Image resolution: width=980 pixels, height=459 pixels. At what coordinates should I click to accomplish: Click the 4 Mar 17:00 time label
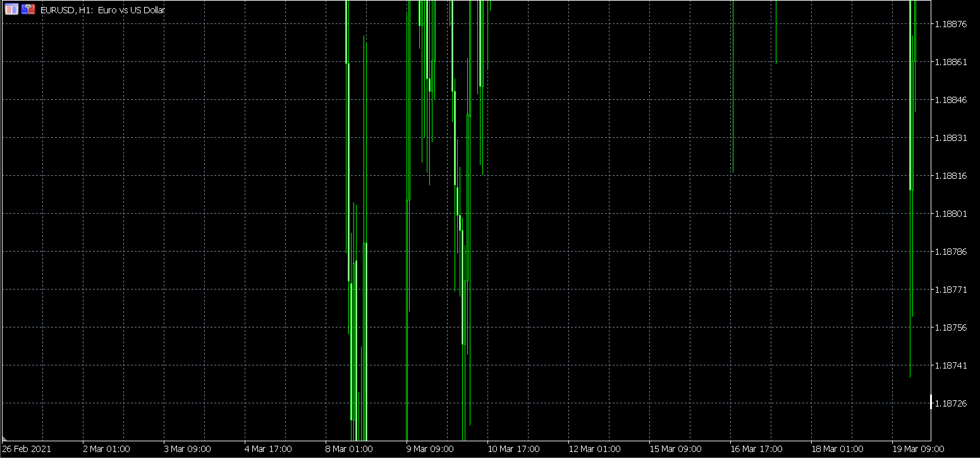point(268,450)
